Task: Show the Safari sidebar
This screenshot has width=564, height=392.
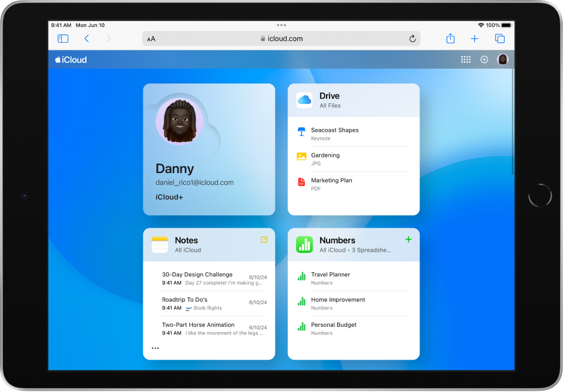Action: [63, 39]
